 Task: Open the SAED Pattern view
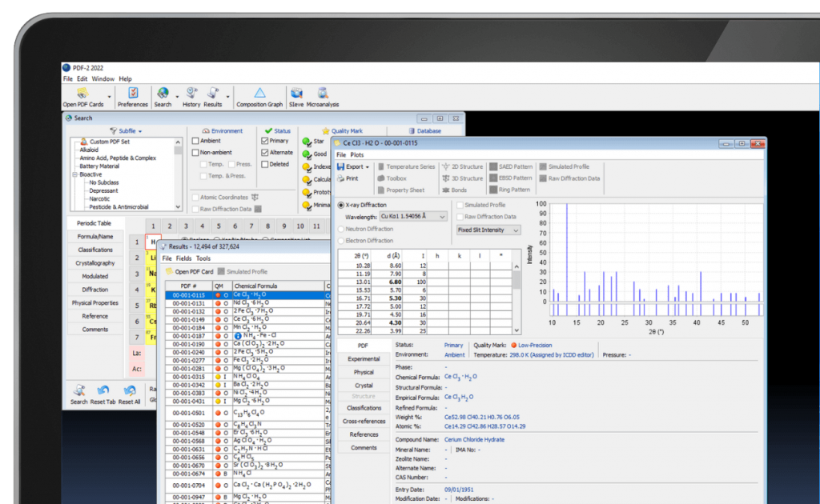point(511,166)
